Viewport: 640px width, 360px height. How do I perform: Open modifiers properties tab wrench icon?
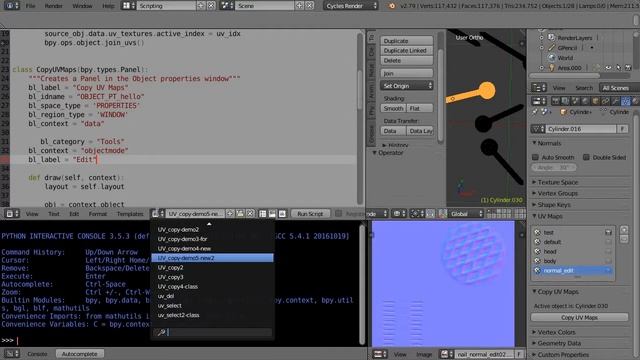[x=615, y=101]
